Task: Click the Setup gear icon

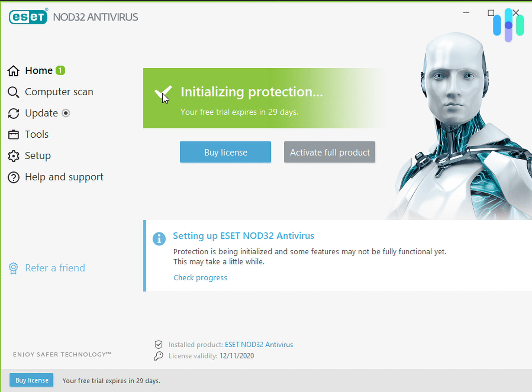Action: coord(13,155)
